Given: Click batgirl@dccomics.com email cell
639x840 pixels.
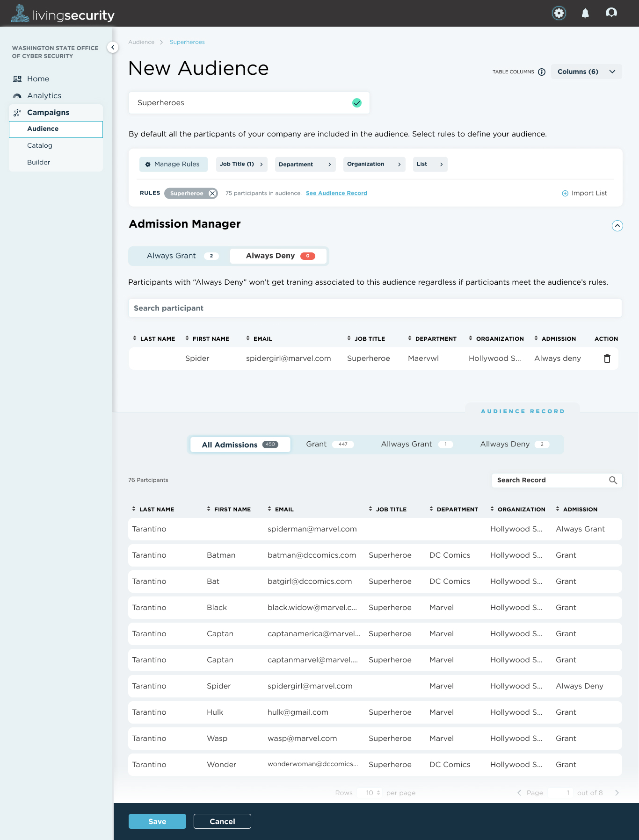Looking at the screenshot, I should pyautogui.click(x=310, y=582).
